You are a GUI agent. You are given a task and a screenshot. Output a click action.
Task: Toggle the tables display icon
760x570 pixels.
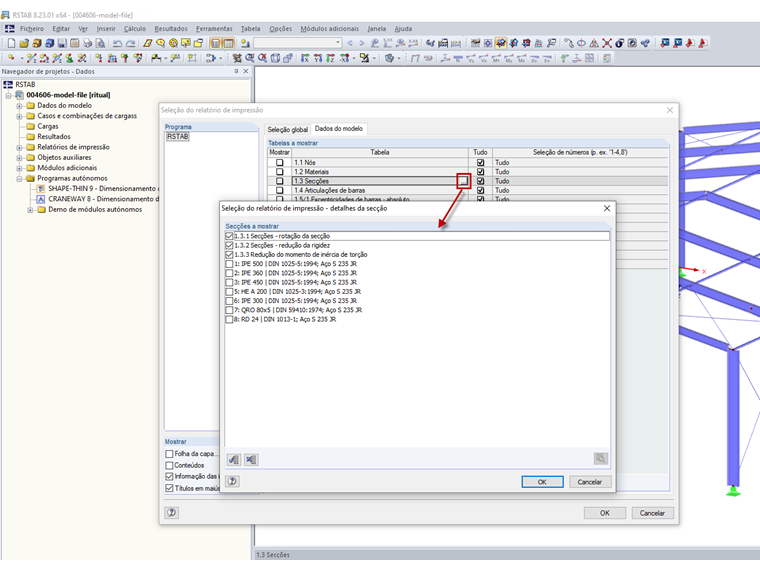pyautogui.click(x=228, y=43)
